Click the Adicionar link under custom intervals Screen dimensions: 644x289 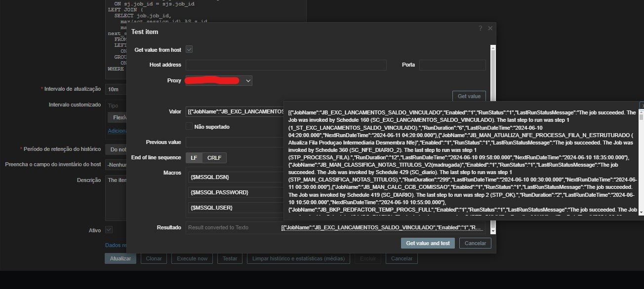[x=118, y=131]
